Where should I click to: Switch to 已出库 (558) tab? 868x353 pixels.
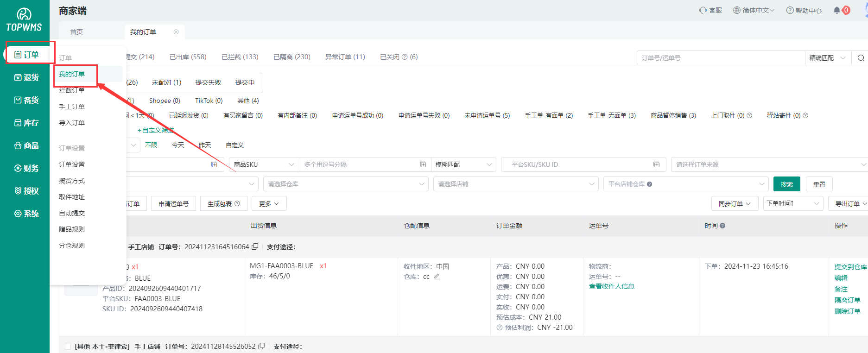coord(188,57)
